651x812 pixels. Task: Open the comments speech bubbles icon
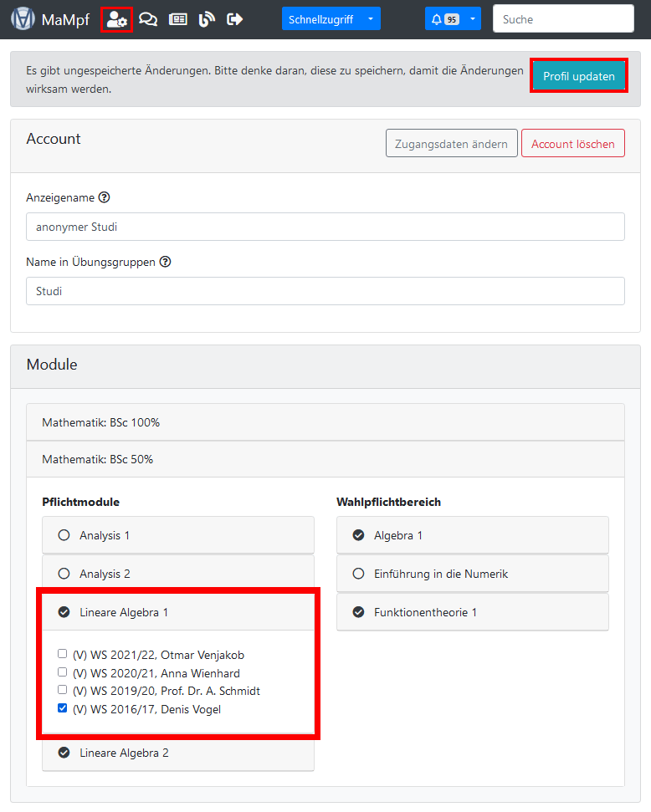148,19
